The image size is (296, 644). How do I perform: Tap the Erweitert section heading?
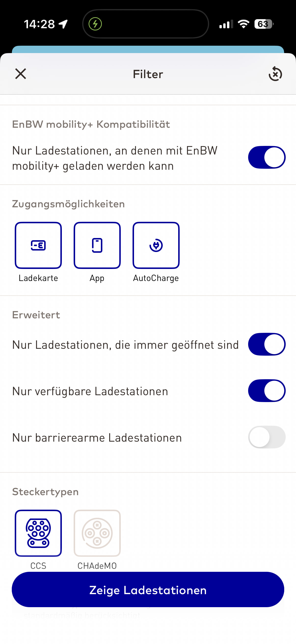coord(36,315)
